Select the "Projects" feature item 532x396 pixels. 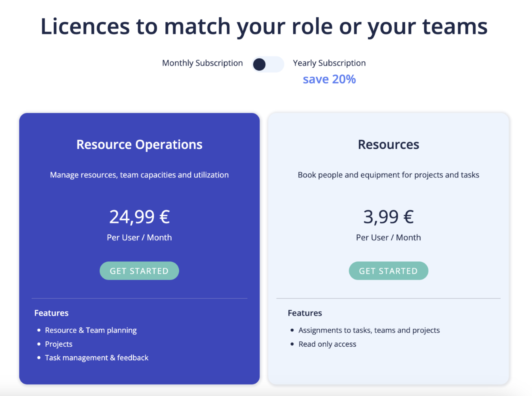tap(59, 344)
